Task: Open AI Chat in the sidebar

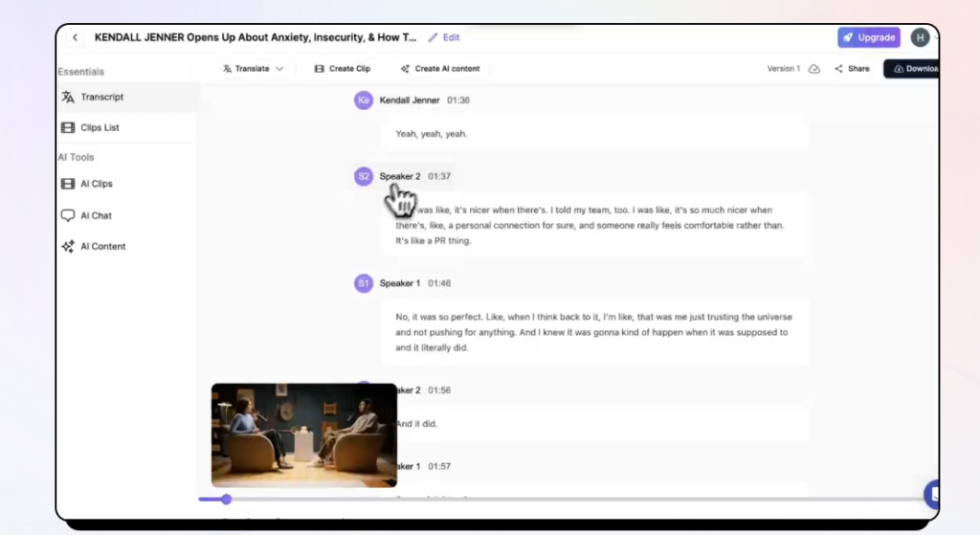Action: coord(127,215)
